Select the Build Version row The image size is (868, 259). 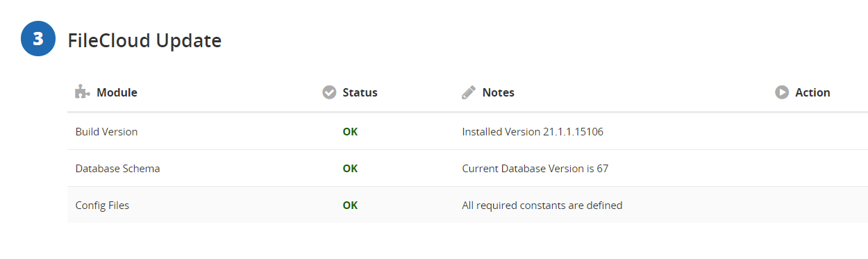pos(467,131)
